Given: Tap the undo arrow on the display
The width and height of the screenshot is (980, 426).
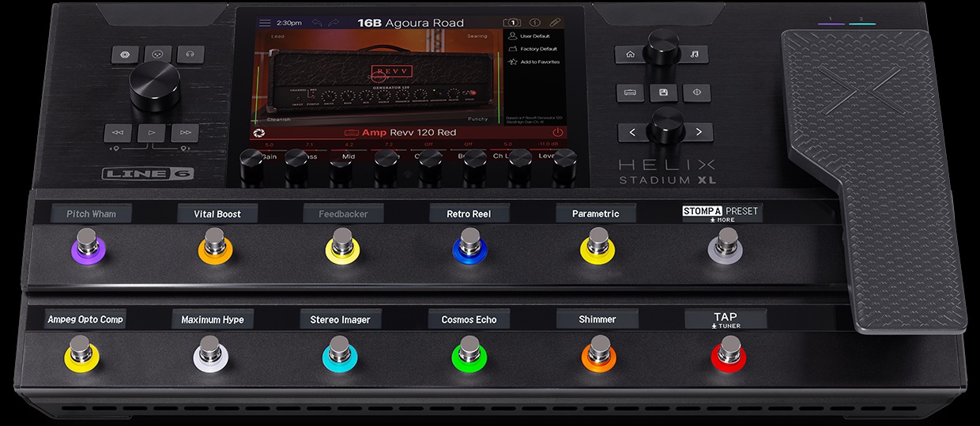Looking at the screenshot, I should click(318, 23).
